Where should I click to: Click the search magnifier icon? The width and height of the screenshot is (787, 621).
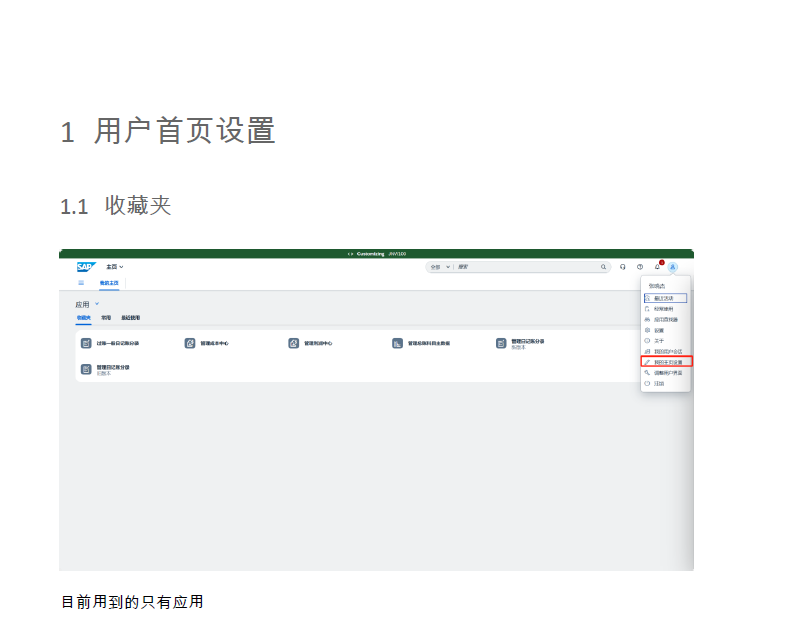click(x=603, y=267)
